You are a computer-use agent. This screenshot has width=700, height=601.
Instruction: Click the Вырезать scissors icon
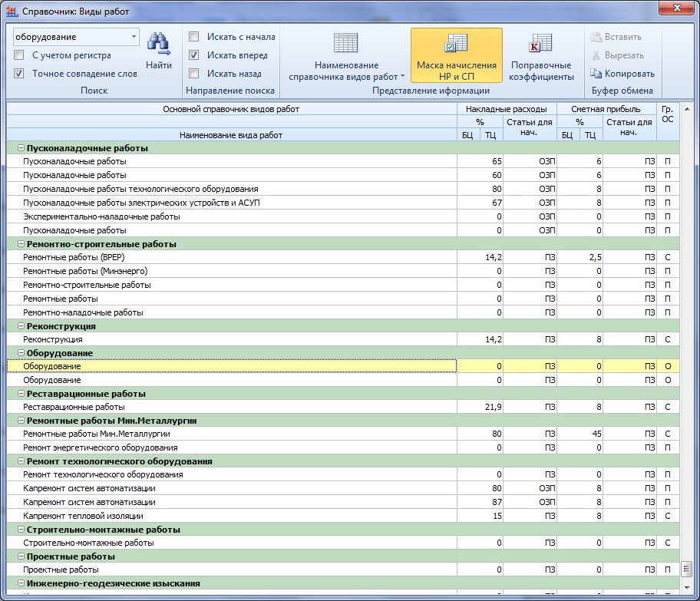tap(596, 55)
